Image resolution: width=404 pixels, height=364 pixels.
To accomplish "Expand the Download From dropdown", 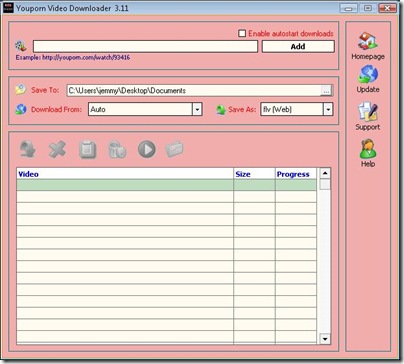I will point(197,109).
